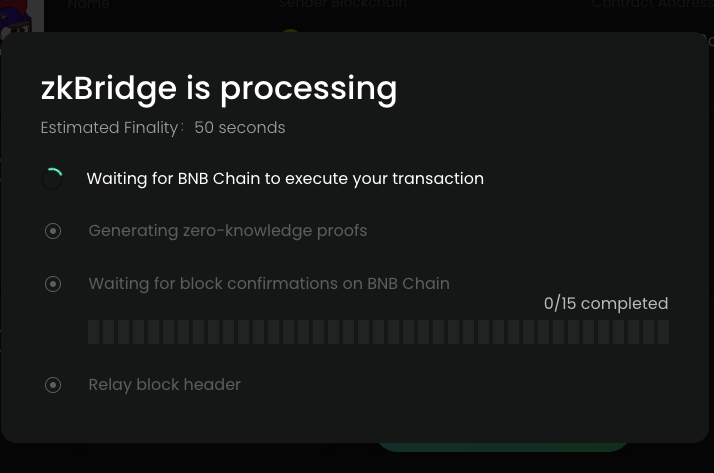
Task: Click the first segment of the progress bar
Action: click(x=94, y=332)
